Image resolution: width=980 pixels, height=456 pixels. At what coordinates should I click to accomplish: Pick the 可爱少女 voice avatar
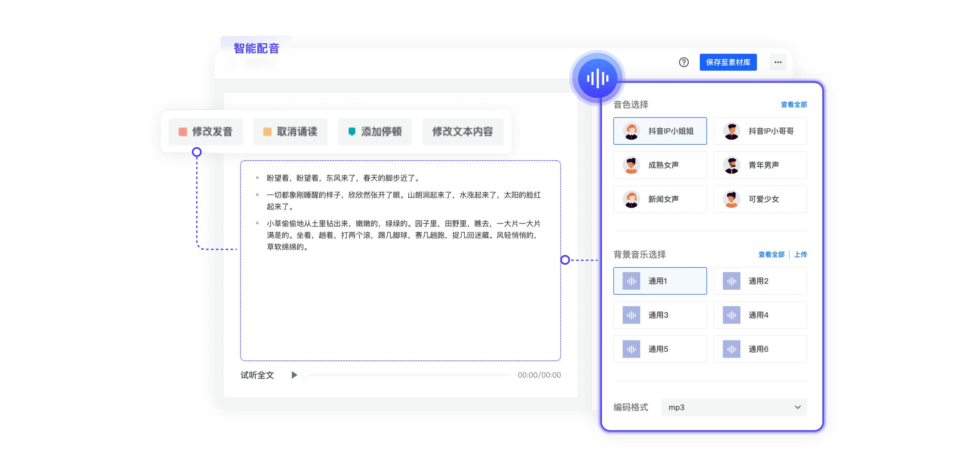point(731,199)
